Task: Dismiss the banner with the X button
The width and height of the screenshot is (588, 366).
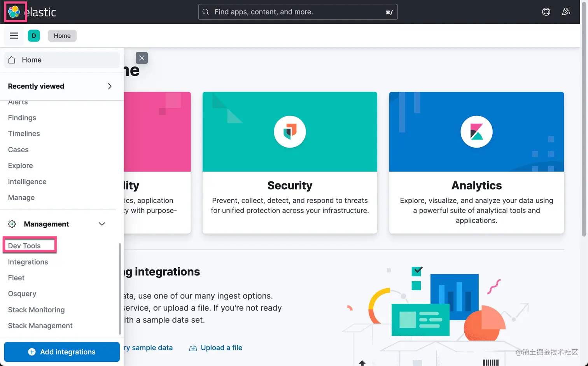Action: click(x=142, y=58)
